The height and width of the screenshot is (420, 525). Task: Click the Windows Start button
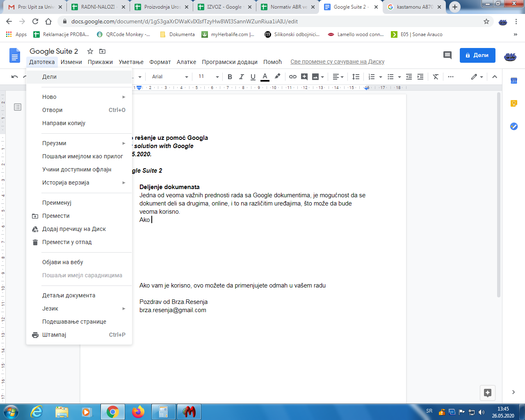tap(10, 411)
